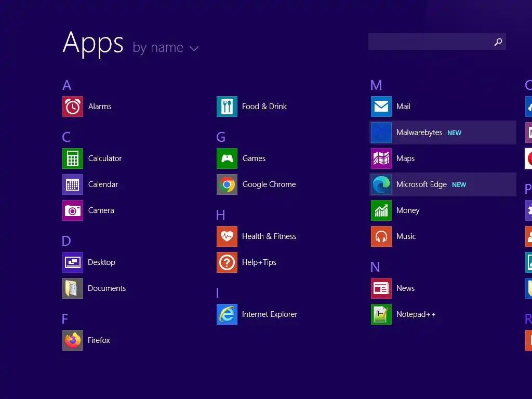Open the Mail envelope icon

tap(381, 107)
